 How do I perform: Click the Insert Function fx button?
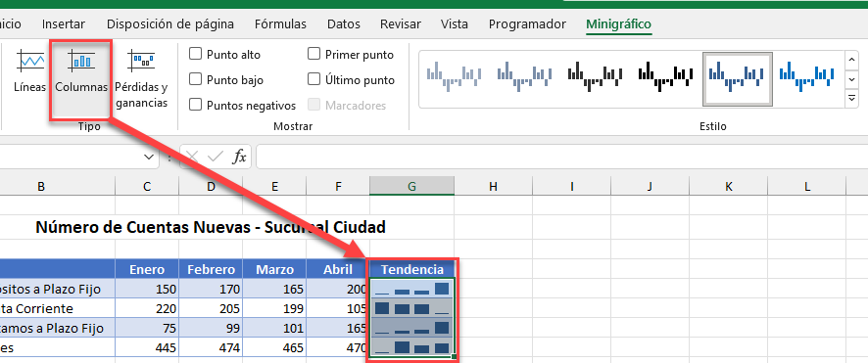coord(239,158)
